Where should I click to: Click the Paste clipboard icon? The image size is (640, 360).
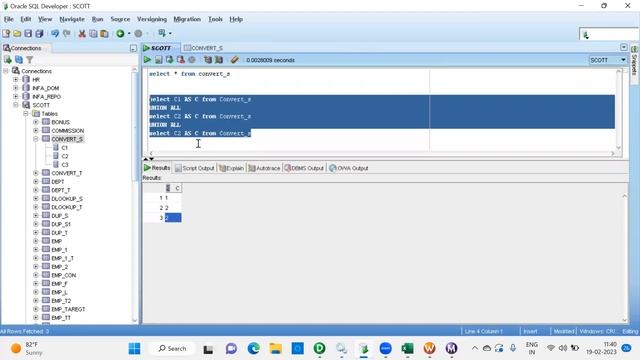(104, 33)
